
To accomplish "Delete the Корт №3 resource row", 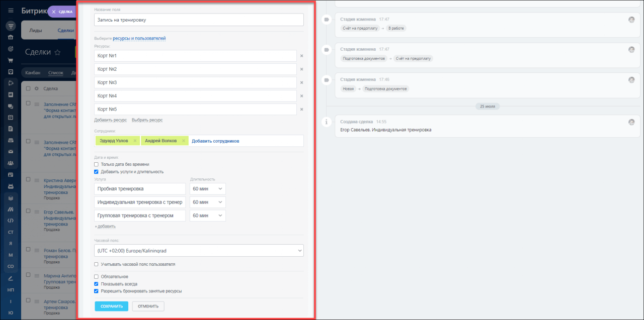I will (301, 83).
